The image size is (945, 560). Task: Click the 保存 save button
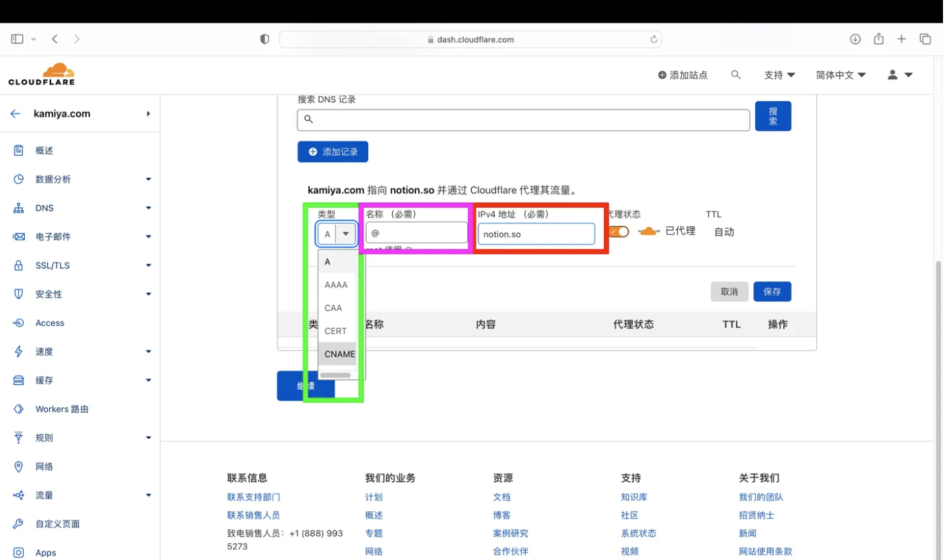tap(772, 291)
